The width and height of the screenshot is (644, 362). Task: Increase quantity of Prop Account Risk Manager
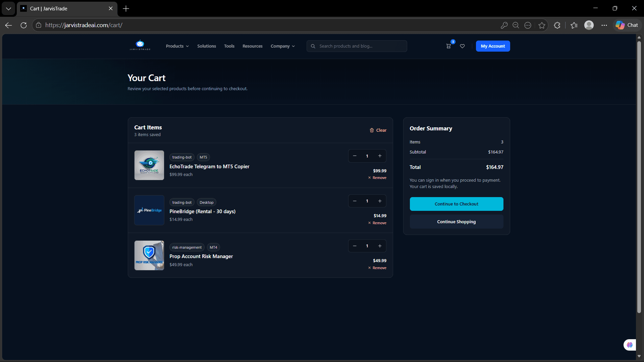point(380,246)
